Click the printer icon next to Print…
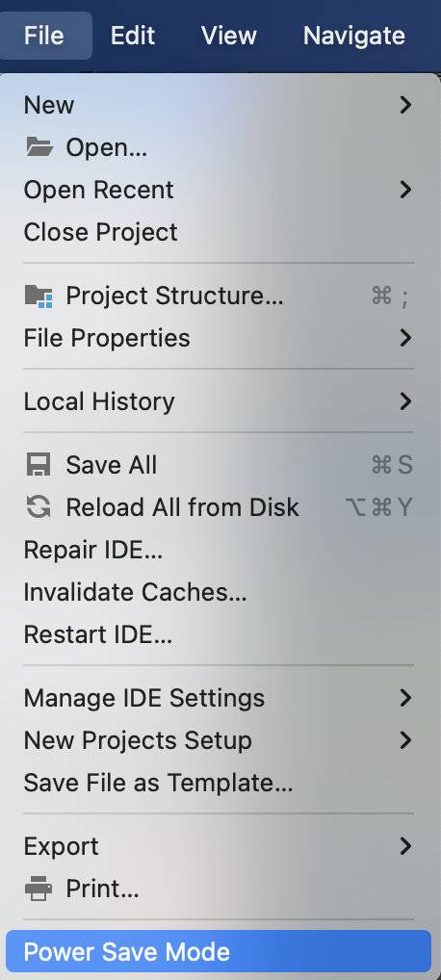This screenshot has width=441, height=980. 39,888
